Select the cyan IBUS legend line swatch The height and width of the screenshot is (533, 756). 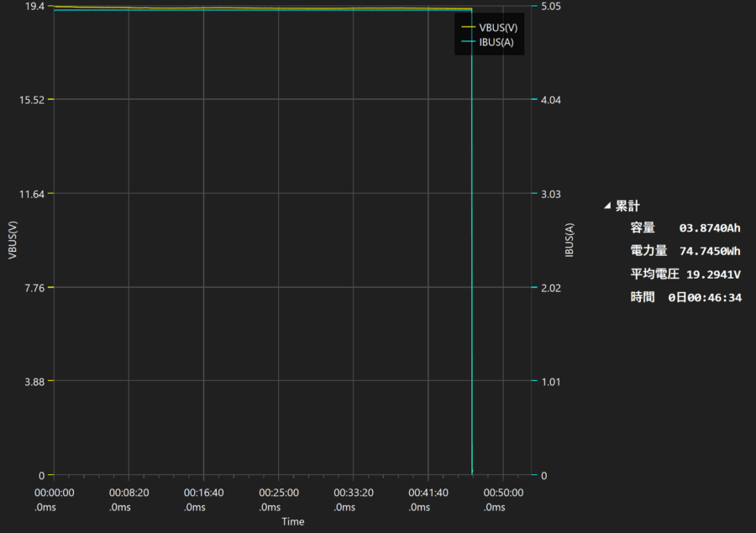468,43
